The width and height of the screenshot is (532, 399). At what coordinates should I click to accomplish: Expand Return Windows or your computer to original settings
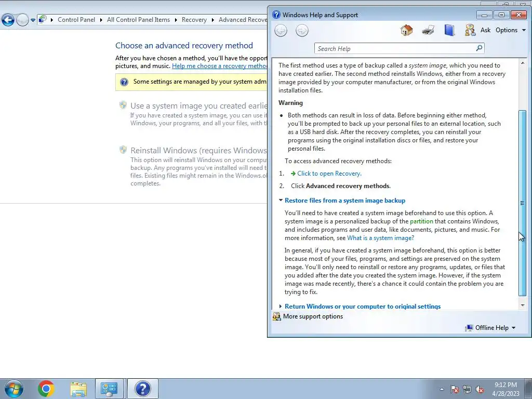(362, 306)
